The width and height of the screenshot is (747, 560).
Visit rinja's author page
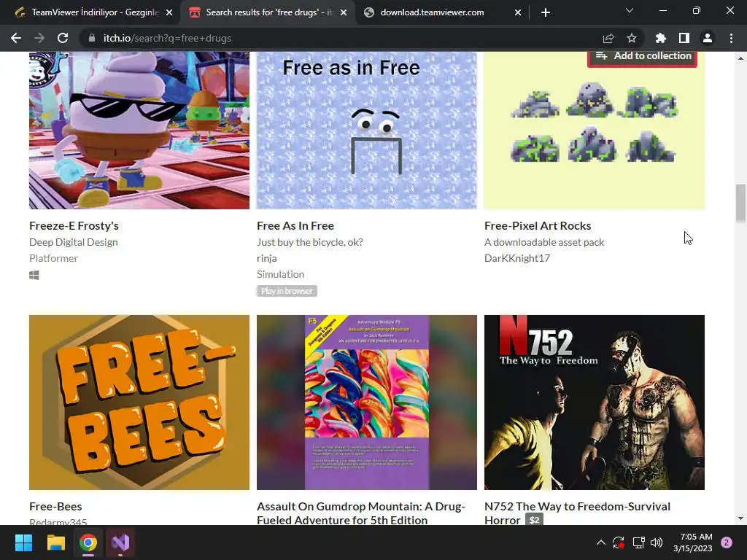pyautogui.click(x=267, y=258)
